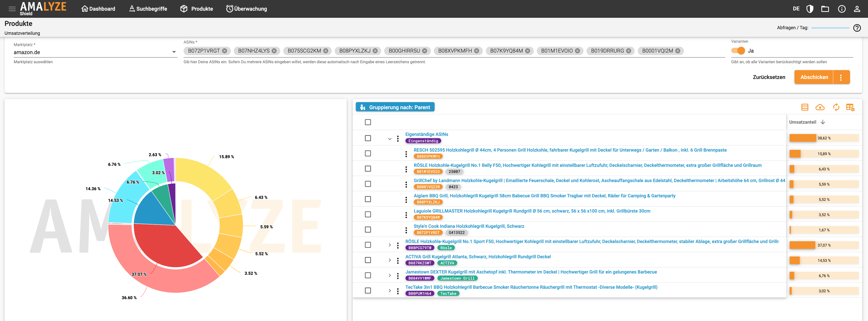Expand the ACTIVA Grill Kugelgrill row
The height and width of the screenshot is (321, 868).
click(390, 260)
